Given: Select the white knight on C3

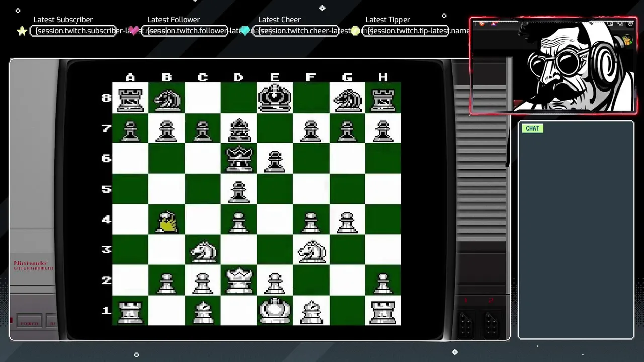Looking at the screenshot, I should [203, 251].
